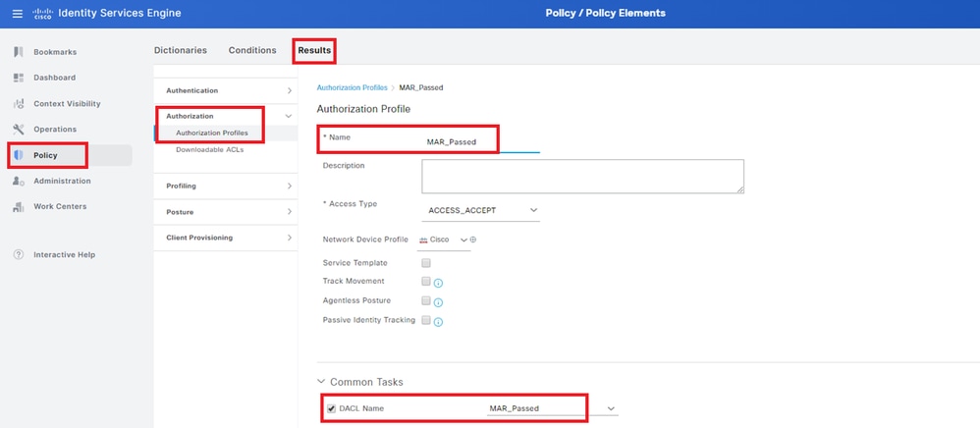Switch to the Results tab
Viewport: 980px width, 428px height.
314,51
